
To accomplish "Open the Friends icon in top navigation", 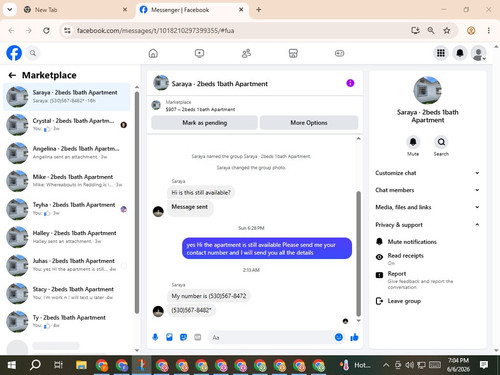I will click(246, 53).
